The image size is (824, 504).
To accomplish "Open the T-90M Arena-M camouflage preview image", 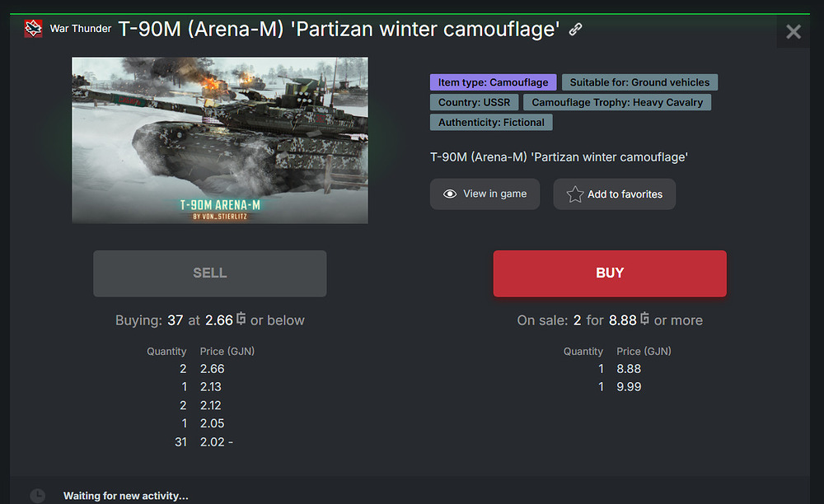I will pyautogui.click(x=220, y=140).
